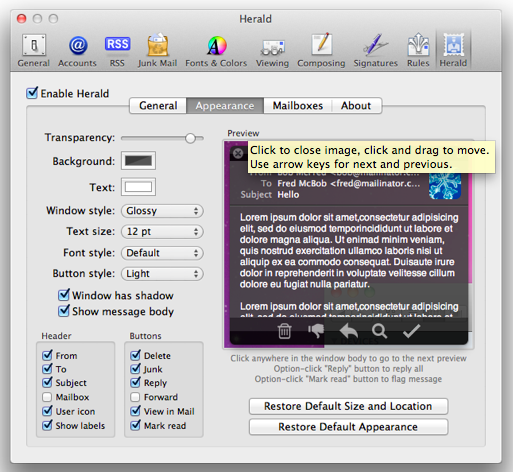
Task: Click the trash delete icon in preview
Action: click(284, 331)
